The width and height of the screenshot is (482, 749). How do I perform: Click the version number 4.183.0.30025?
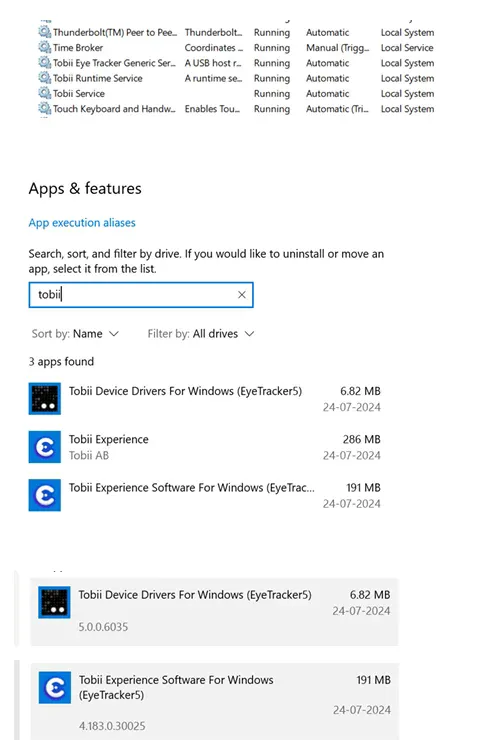click(112, 726)
